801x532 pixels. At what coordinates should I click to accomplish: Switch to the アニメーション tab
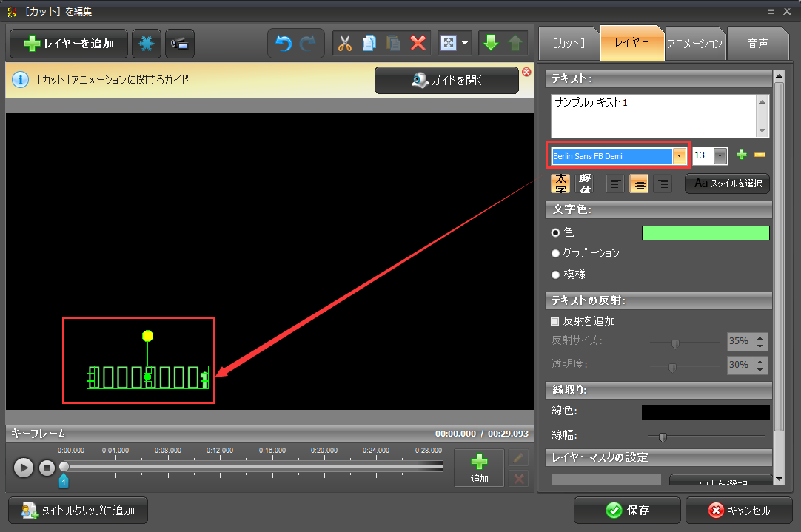click(x=694, y=43)
